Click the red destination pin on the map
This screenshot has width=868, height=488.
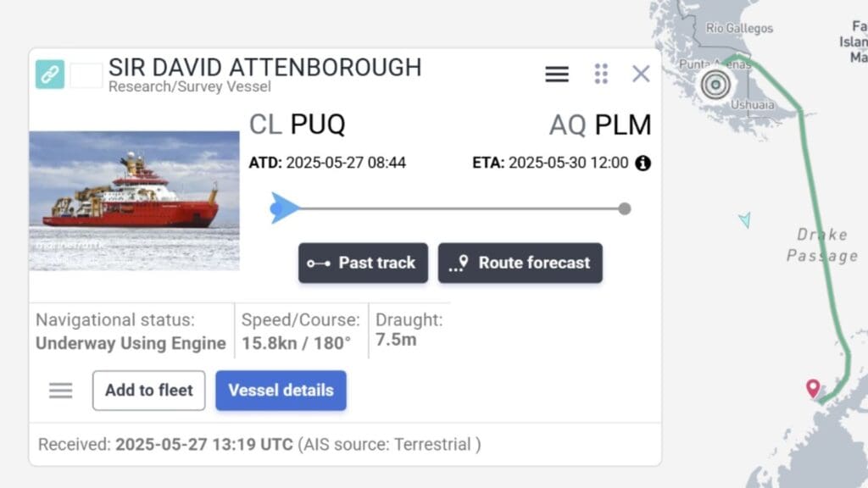click(813, 388)
